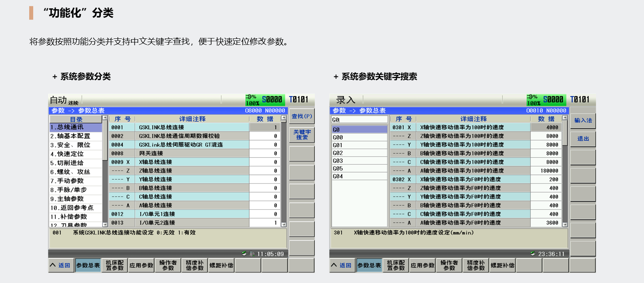Select the data cell of parameter 0013 I/O单元2连接
Image resolution: width=644 pixels, height=283 pixels.
point(264,223)
